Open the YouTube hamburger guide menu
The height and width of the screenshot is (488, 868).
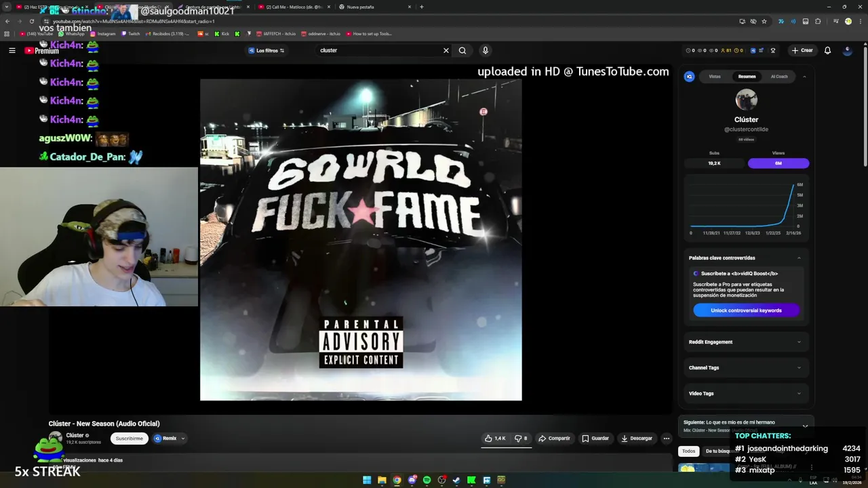pos(12,50)
